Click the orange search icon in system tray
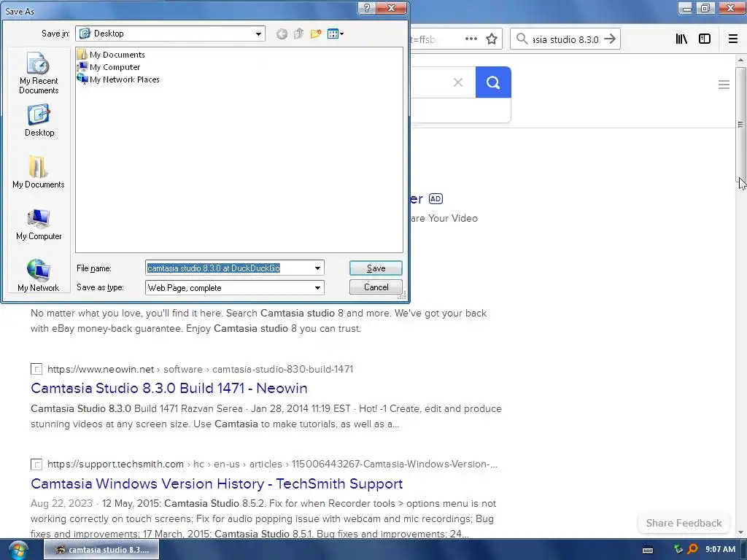The image size is (747, 560). tap(692, 550)
